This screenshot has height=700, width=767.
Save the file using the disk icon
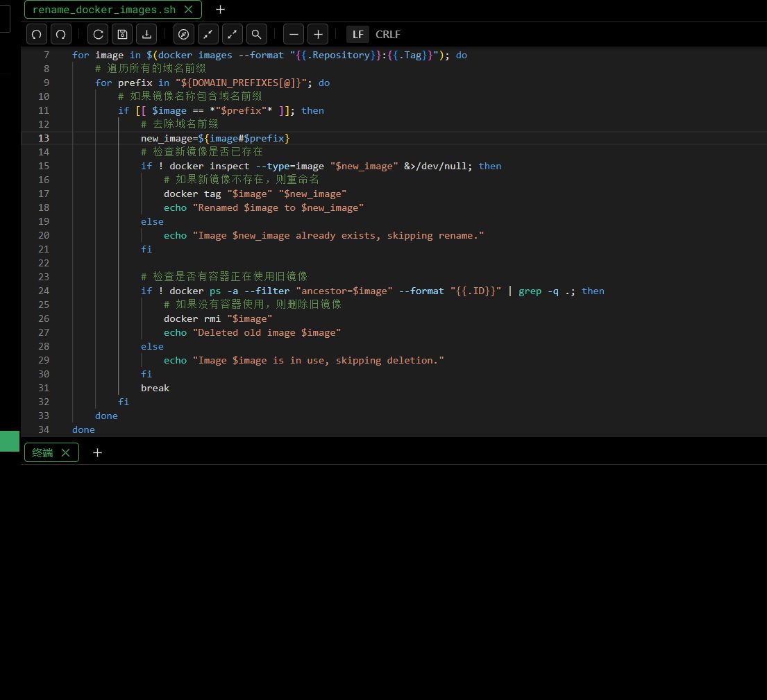click(x=122, y=34)
